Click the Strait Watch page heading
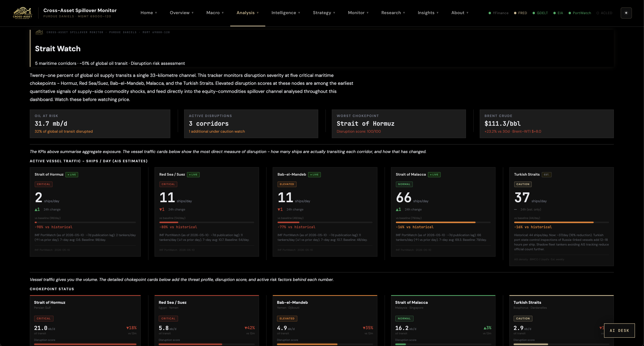 tap(58, 48)
